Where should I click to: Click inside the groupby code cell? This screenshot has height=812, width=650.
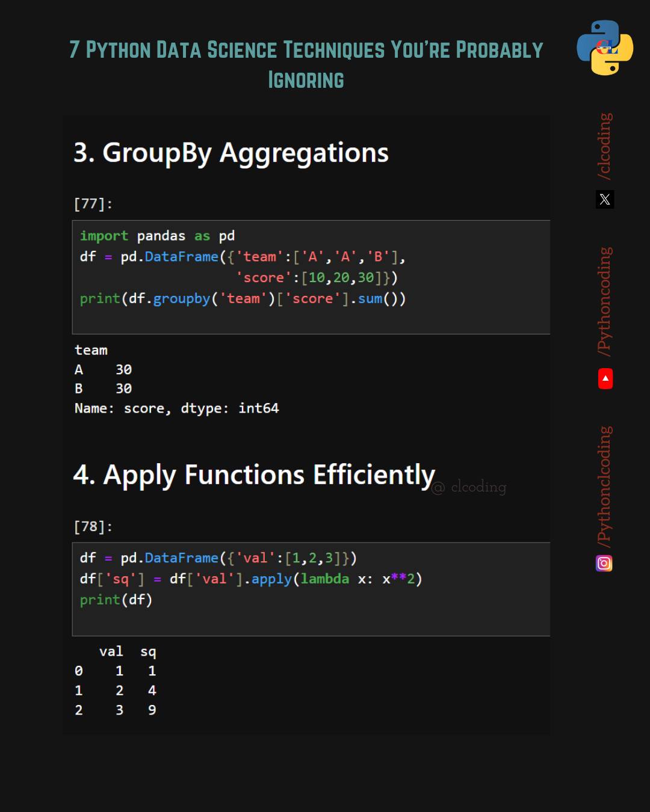pos(311,277)
